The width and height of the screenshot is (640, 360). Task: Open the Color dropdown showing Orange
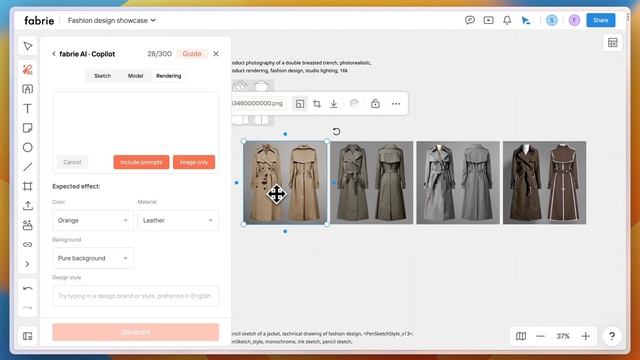93,220
